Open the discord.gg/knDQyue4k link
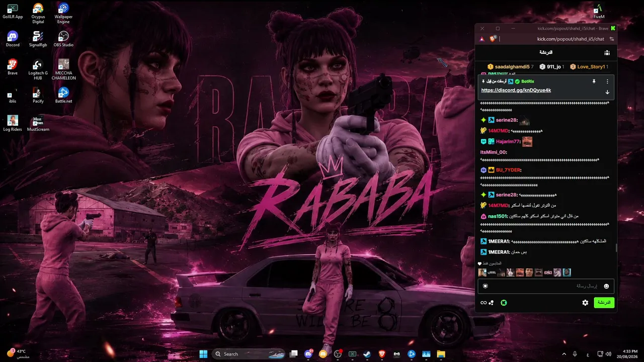The height and width of the screenshot is (362, 644). click(516, 90)
